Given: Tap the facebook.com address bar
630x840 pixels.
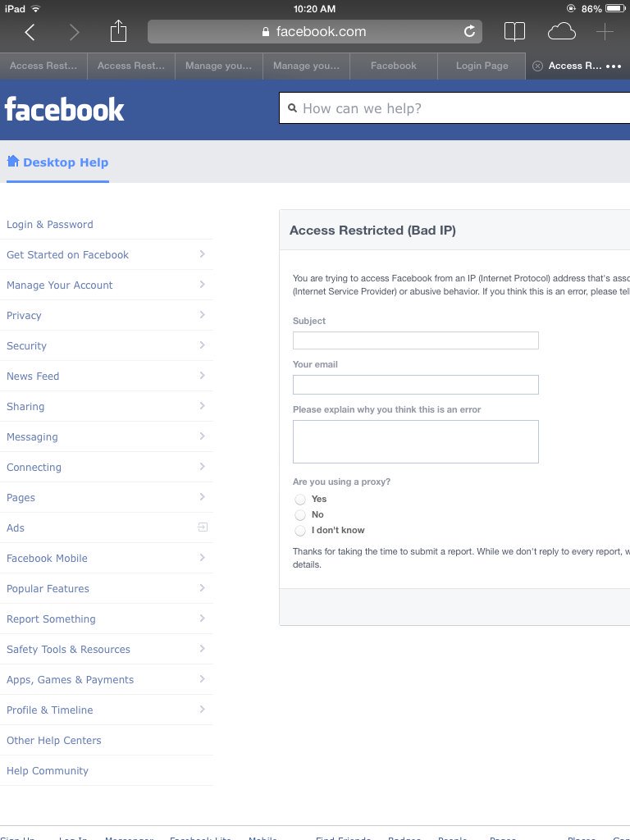Looking at the screenshot, I should [314, 32].
